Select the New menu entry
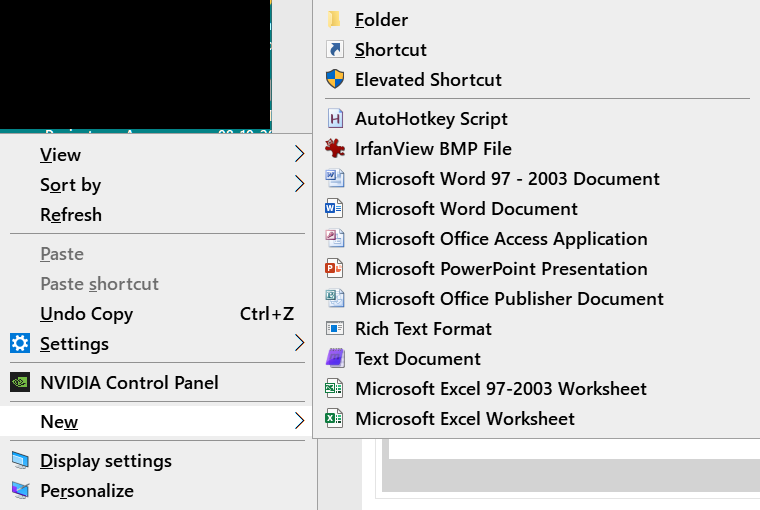This screenshot has width=760, height=510. click(x=155, y=421)
